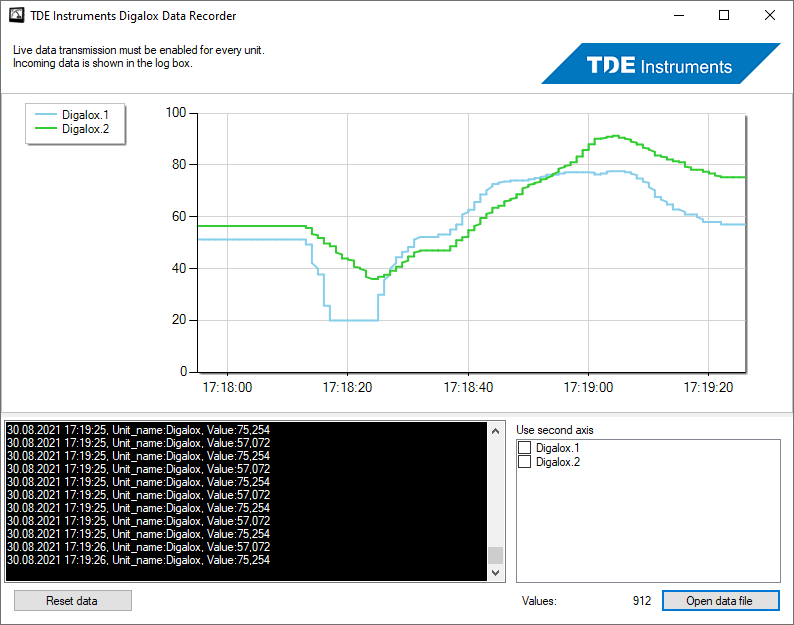794x625 pixels.
Task: Click the log box scrollbar thumb
Action: [495, 555]
